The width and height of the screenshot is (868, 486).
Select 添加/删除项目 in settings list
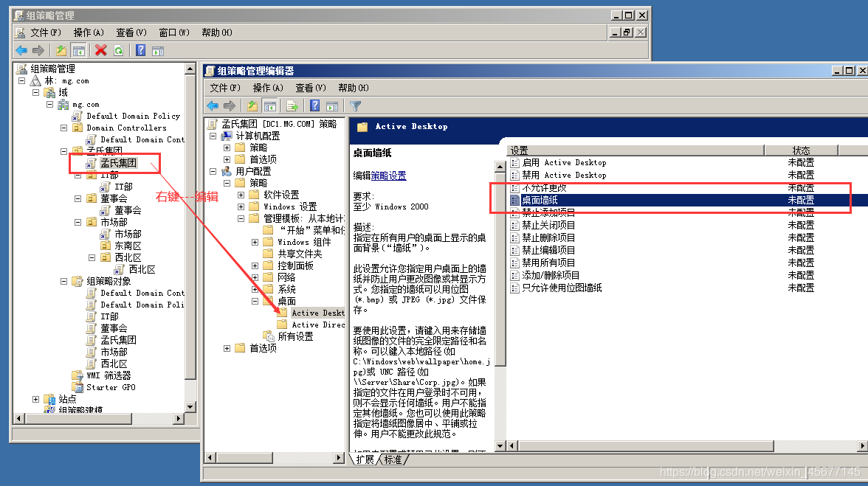551,275
